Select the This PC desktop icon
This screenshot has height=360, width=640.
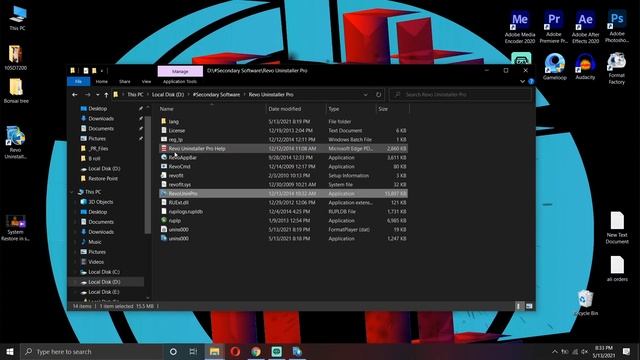click(x=17, y=18)
